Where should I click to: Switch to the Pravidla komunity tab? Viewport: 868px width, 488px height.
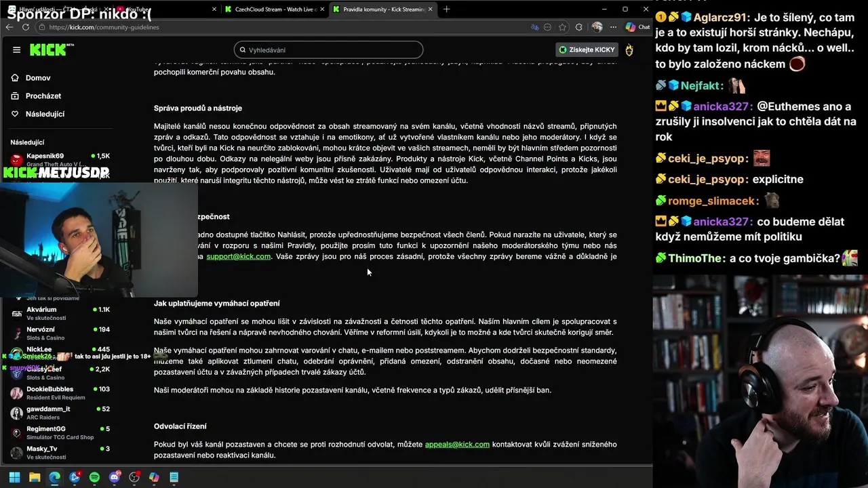383,9
